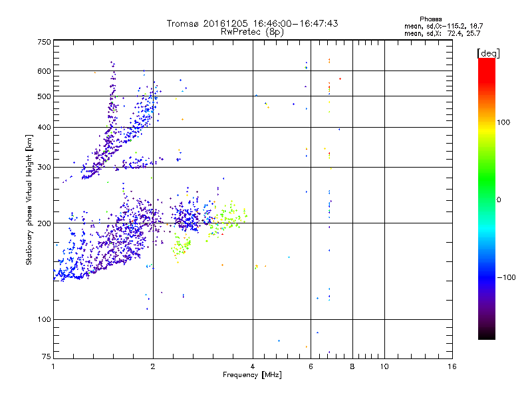Click the 'mean, sd,O:-115.2, 18.7' line
The width and height of the screenshot is (532, 399).
click(x=444, y=26)
